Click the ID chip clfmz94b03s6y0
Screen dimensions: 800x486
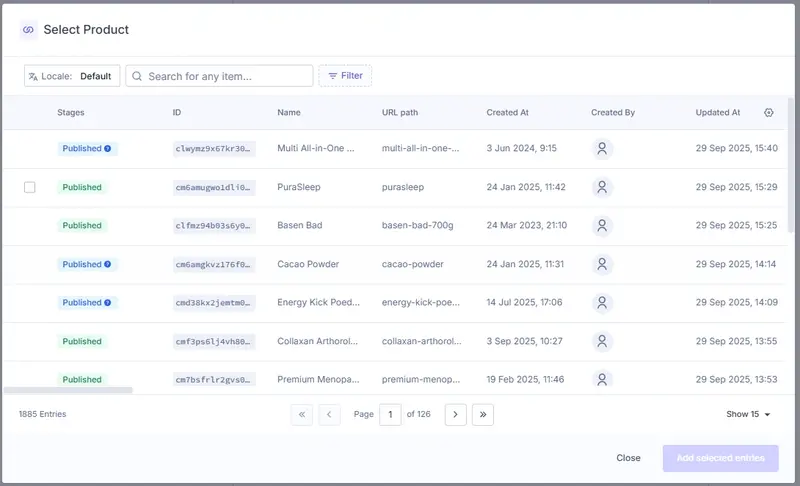[x=214, y=226]
